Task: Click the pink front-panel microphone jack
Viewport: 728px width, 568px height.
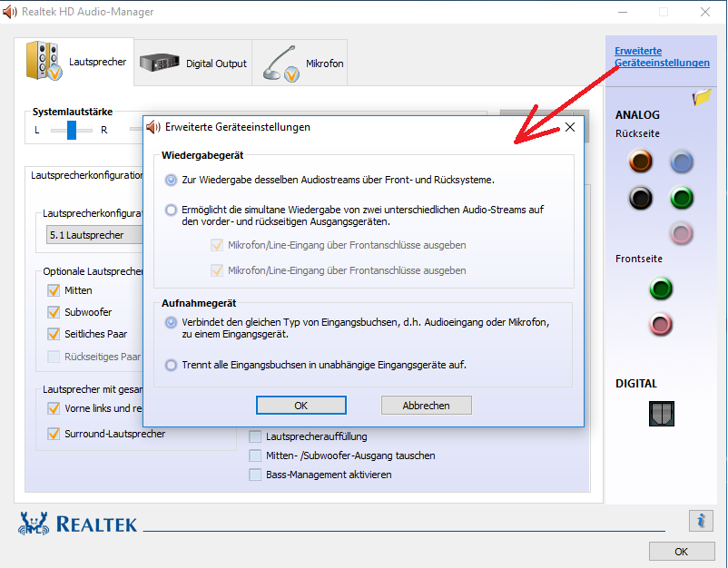Action: coord(660,324)
